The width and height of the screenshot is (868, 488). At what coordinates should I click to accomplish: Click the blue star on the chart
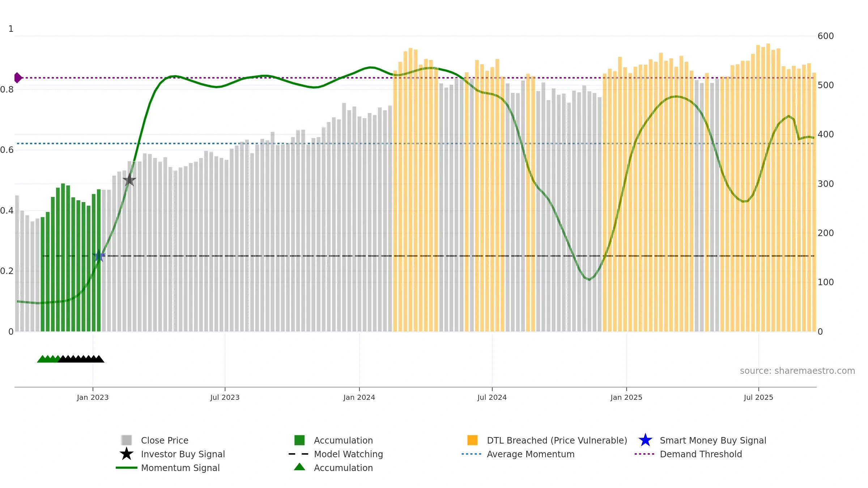pyautogui.click(x=99, y=256)
